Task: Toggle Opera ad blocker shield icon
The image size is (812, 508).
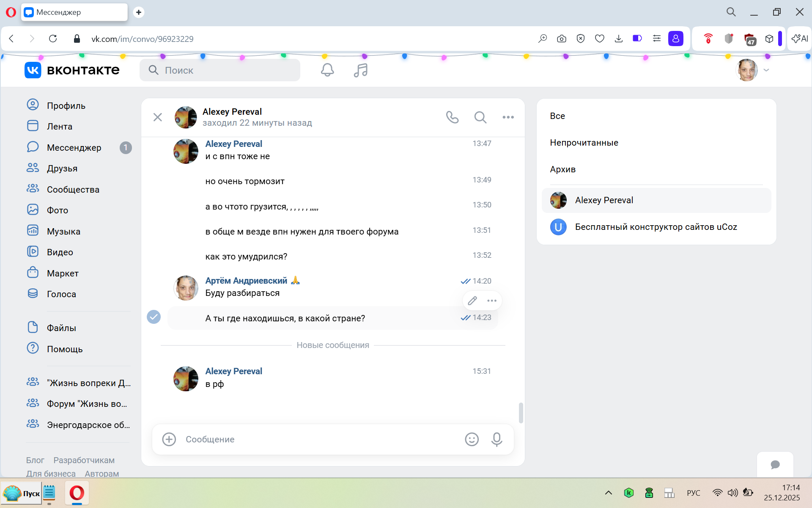Action: point(580,39)
